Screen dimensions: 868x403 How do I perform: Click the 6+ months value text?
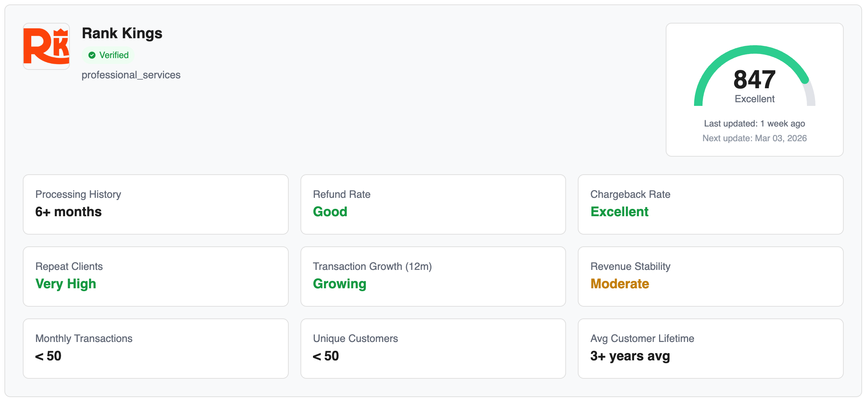tap(68, 212)
